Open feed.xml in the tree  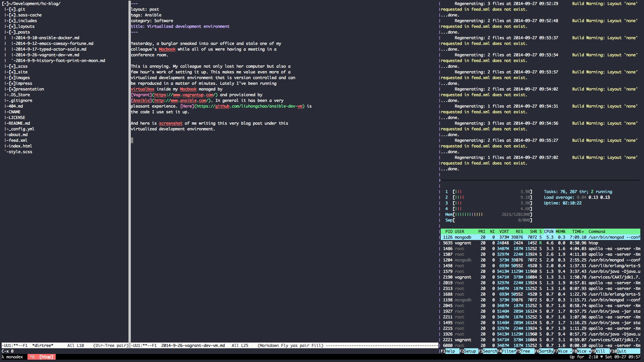click(18, 140)
